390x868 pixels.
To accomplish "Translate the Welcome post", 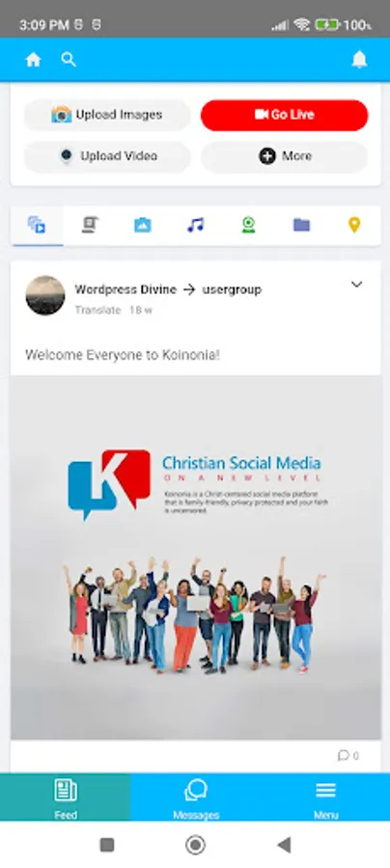I will click(97, 310).
